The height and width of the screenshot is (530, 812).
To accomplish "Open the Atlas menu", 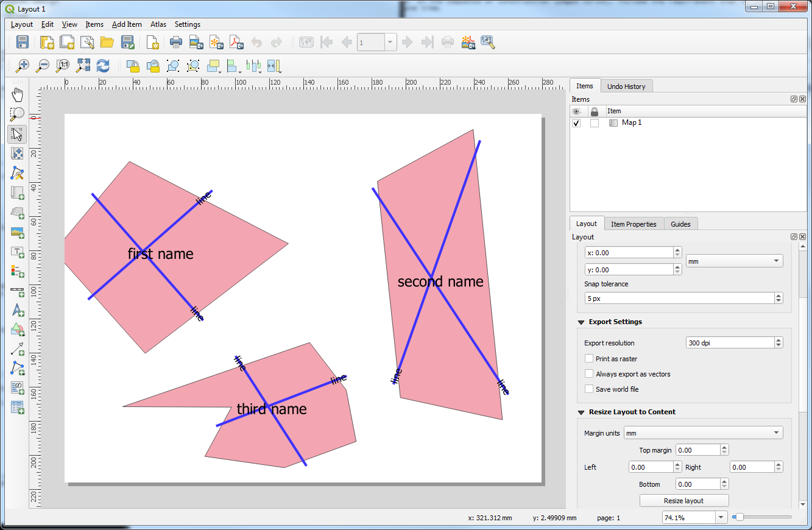I will (158, 24).
